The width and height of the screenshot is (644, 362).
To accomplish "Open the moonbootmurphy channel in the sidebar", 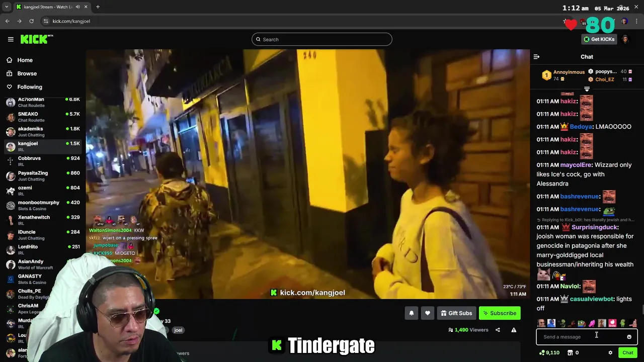I will (x=42, y=205).
